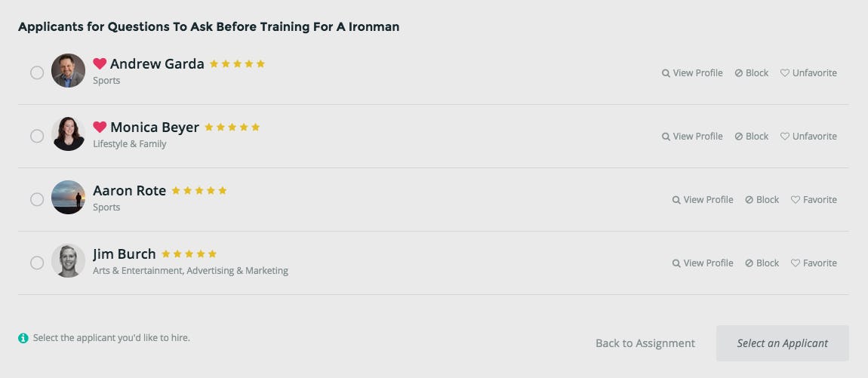Block applicant Aaron Rote

[x=762, y=200]
